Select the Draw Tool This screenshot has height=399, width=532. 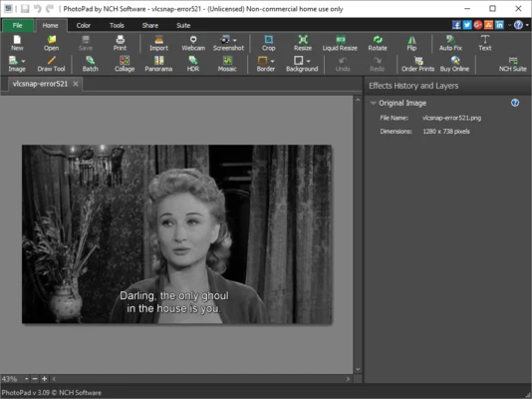(x=51, y=64)
